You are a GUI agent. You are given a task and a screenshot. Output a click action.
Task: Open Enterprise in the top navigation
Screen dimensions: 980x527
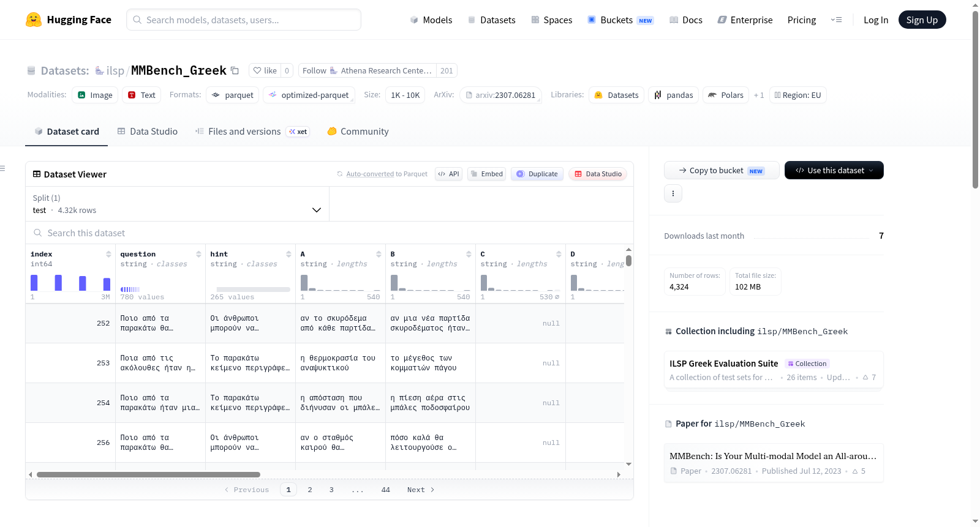[745, 20]
